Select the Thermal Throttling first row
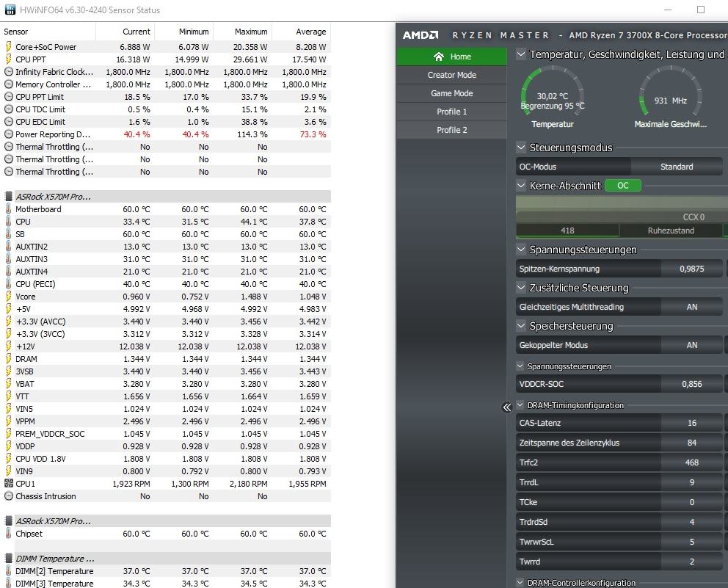The width and height of the screenshot is (728, 588). click(165, 147)
